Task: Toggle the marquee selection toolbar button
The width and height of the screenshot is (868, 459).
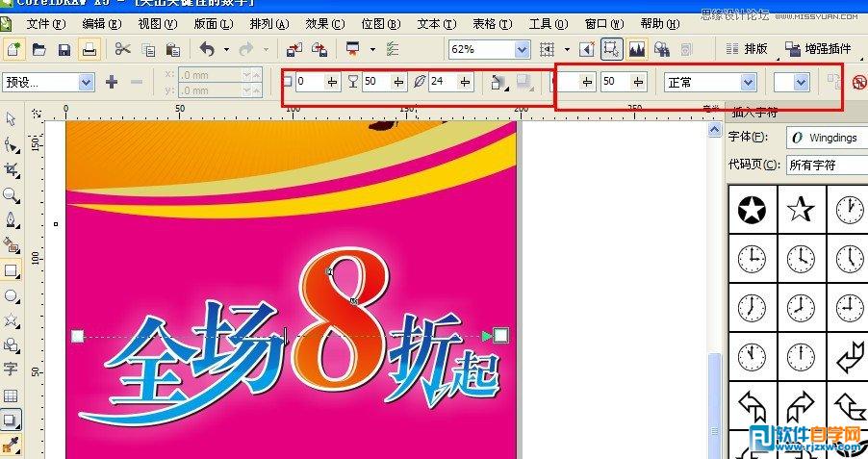Action: 611,49
